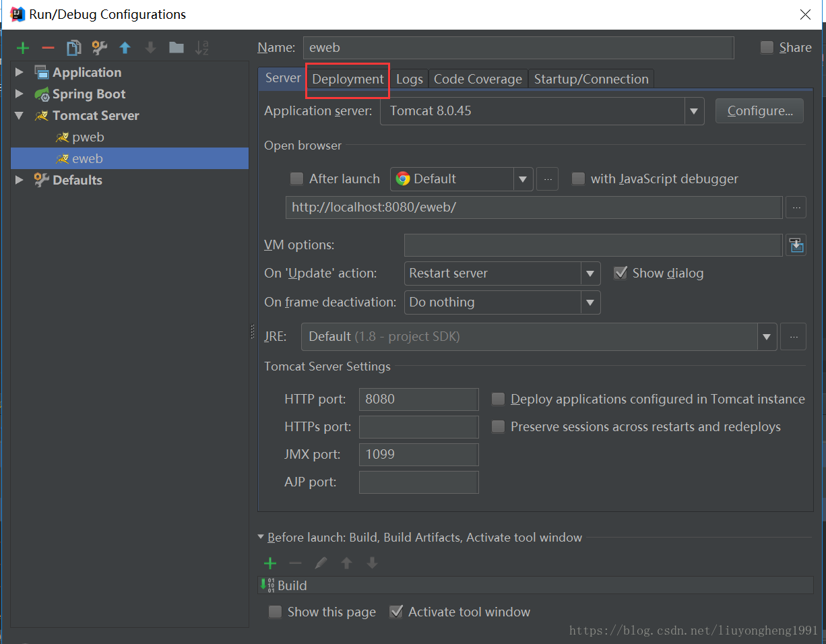Image resolution: width=826 pixels, height=644 pixels.
Task: Click the JMX port field 1099
Action: [418, 455]
